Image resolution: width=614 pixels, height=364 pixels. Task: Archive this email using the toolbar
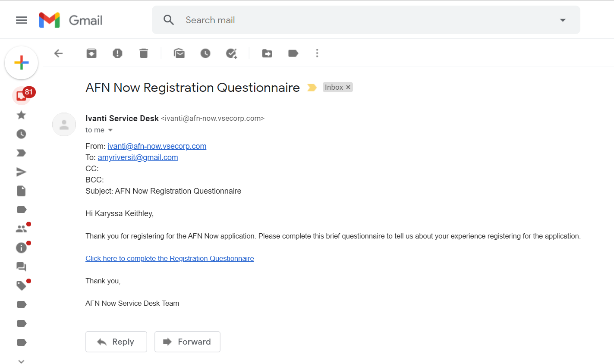tap(91, 53)
